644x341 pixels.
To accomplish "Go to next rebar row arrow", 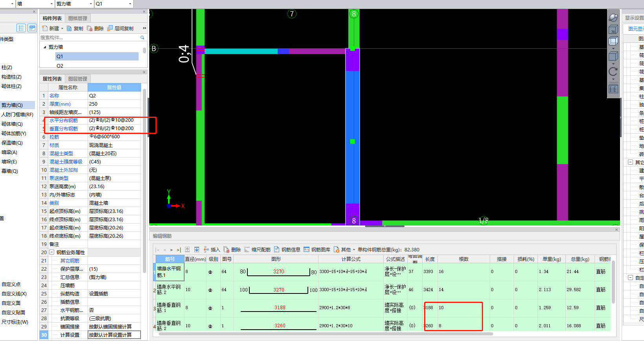I will (x=171, y=250).
